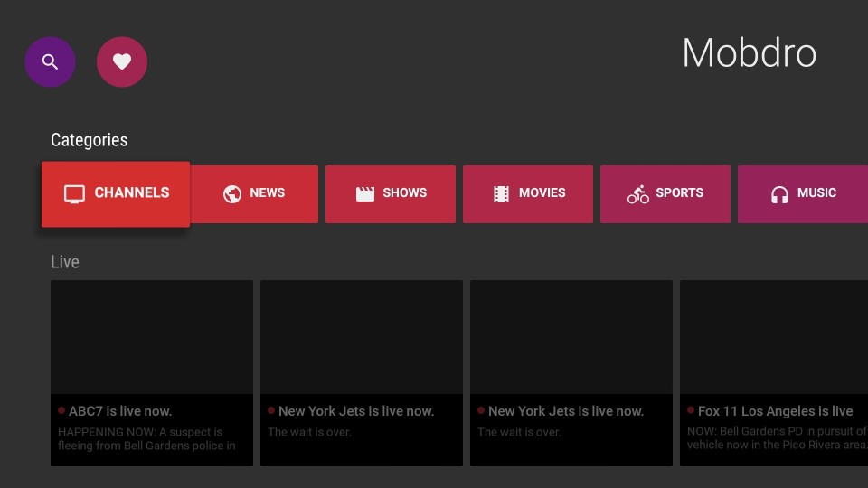Open the MOVIES category

click(x=527, y=193)
